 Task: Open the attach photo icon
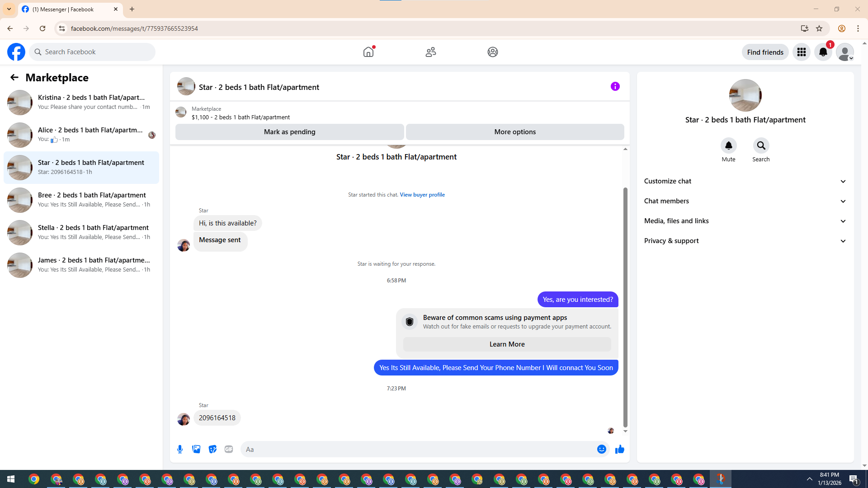196,449
